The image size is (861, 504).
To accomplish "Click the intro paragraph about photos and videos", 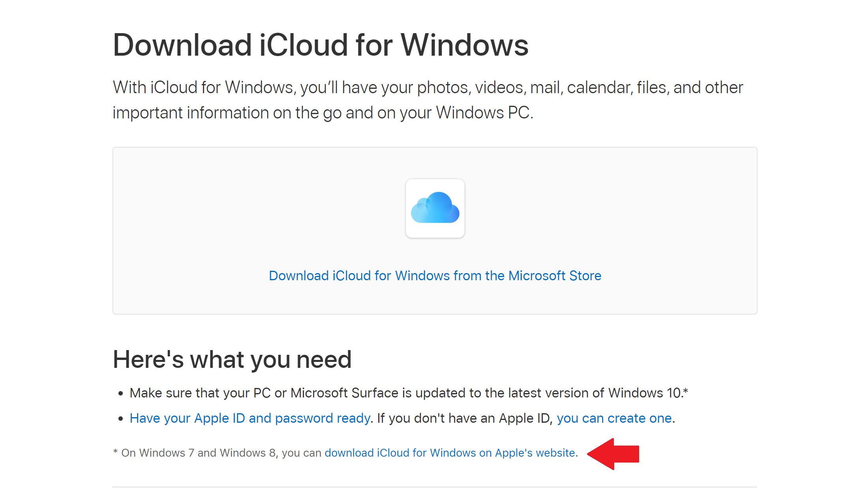I will pos(428,88).
